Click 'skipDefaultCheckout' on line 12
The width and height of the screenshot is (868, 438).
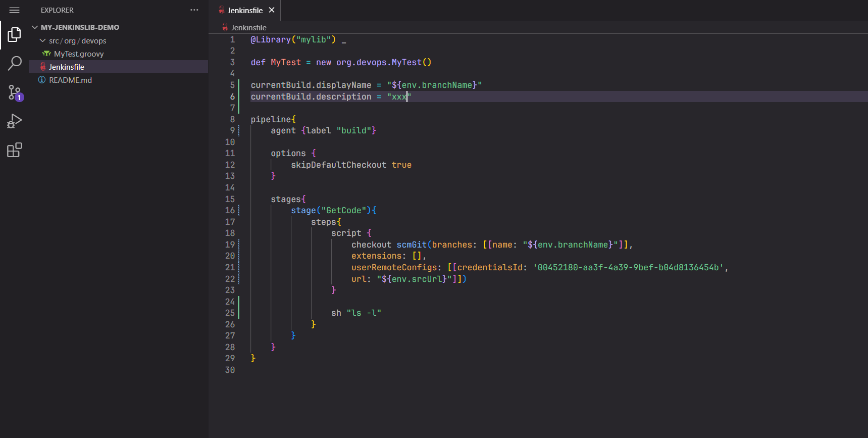pyautogui.click(x=339, y=165)
